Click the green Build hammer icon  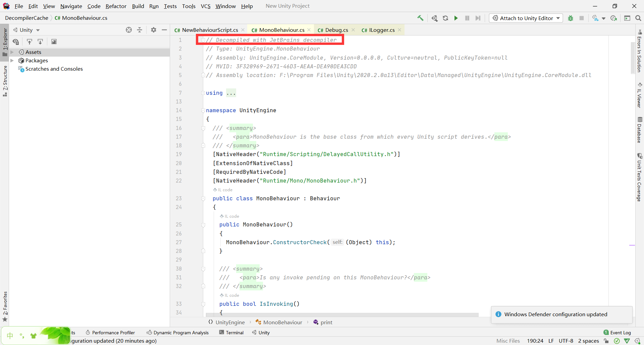(x=420, y=18)
